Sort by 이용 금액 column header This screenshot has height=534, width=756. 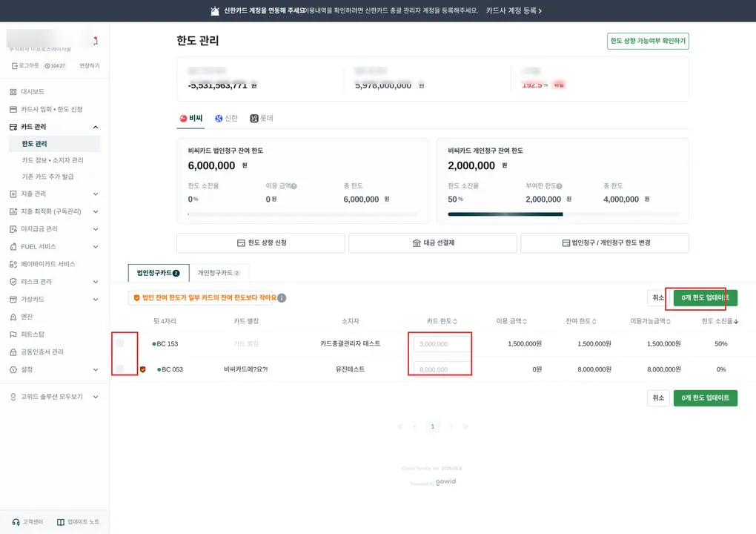[x=511, y=321]
